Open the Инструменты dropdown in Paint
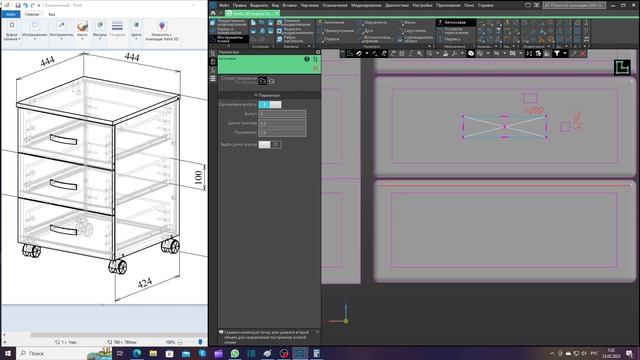The width and height of the screenshot is (640, 360). (x=61, y=30)
